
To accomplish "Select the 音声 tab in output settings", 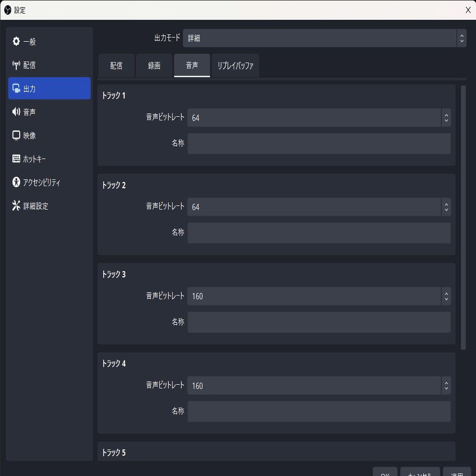I will [192, 66].
